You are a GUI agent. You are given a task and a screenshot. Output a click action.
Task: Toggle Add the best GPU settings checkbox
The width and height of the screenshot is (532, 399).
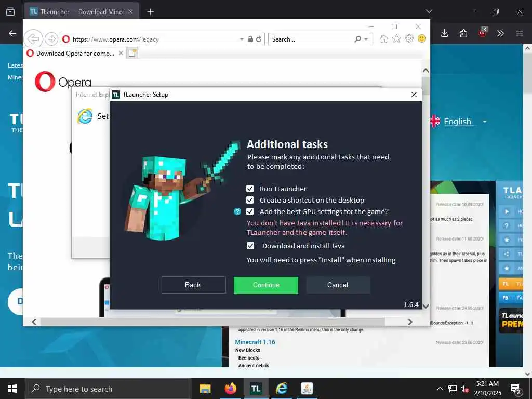[x=250, y=212]
